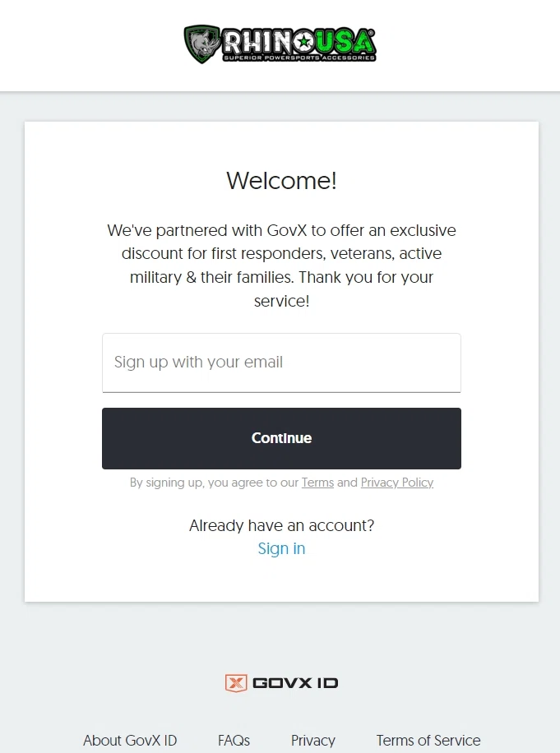Open the Terms of Service footer link

428,740
